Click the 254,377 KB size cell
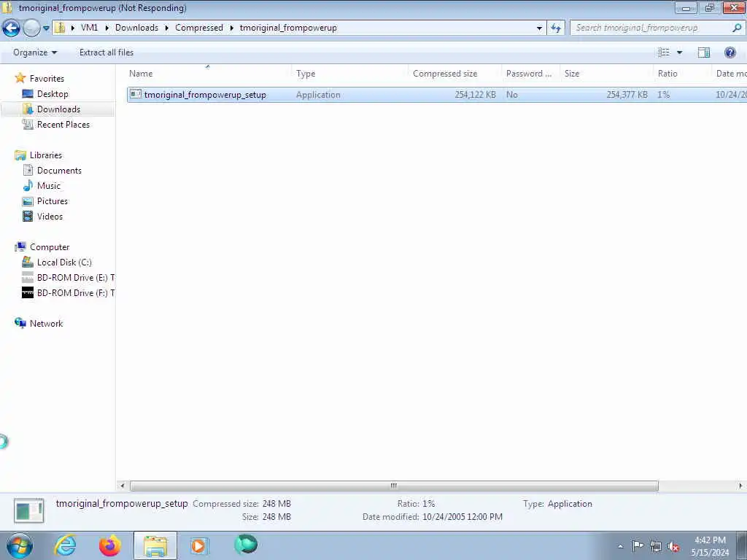 627,95
